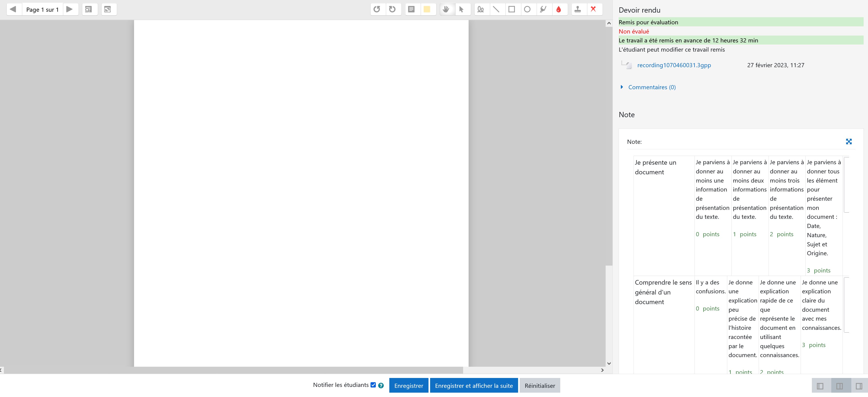This screenshot has height=397, width=868.
Task: Click the Réinitialiser button
Action: pyautogui.click(x=540, y=386)
